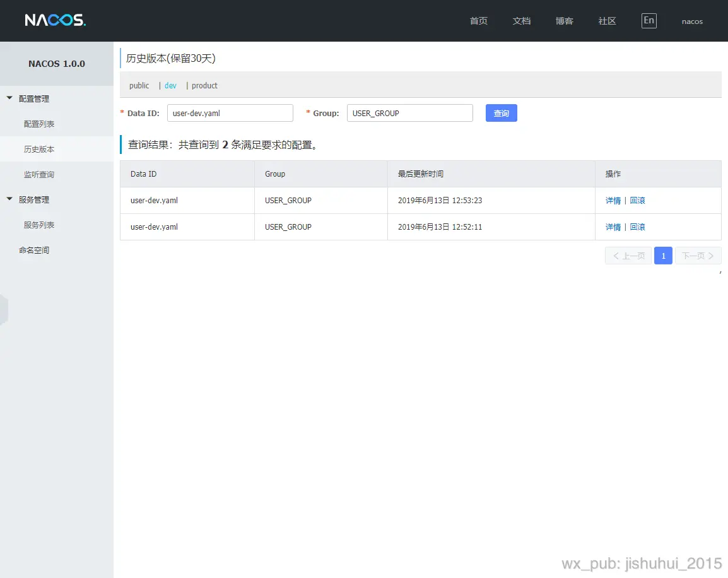Click the 查询 search button
The height and width of the screenshot is (578, 728).
point(501,113)
